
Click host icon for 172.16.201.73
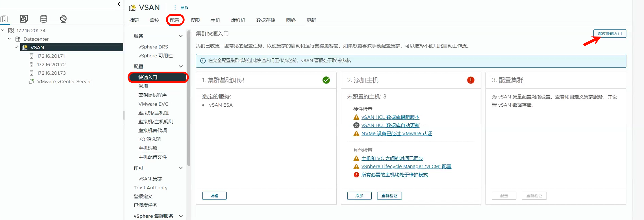coord(32,73)
